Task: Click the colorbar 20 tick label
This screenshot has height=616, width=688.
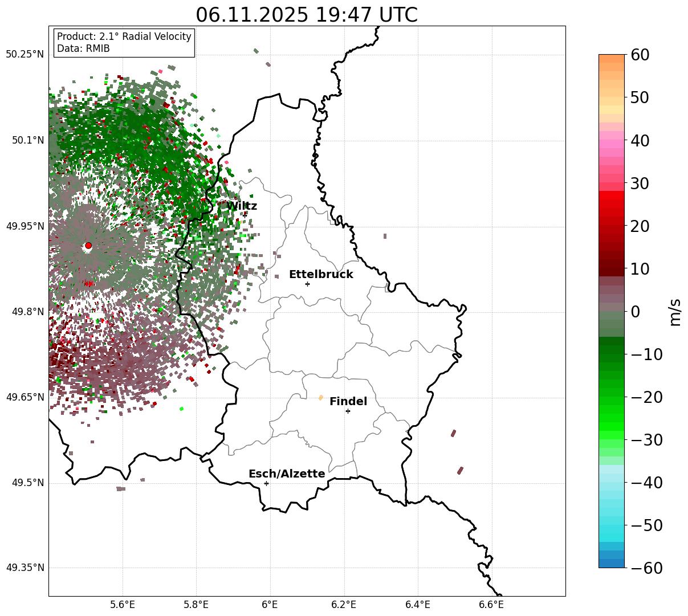Action: pos(641,226)
